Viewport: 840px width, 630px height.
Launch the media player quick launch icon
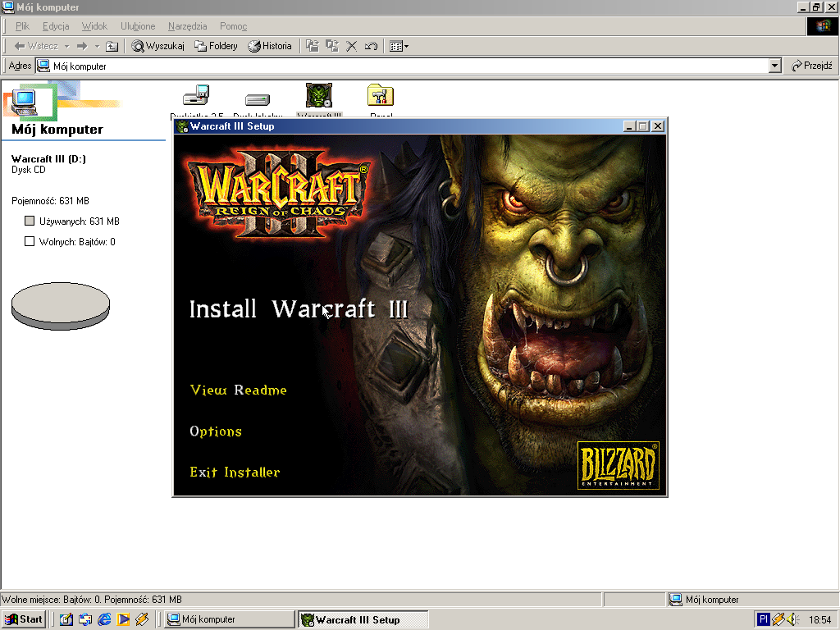[123, 620]
